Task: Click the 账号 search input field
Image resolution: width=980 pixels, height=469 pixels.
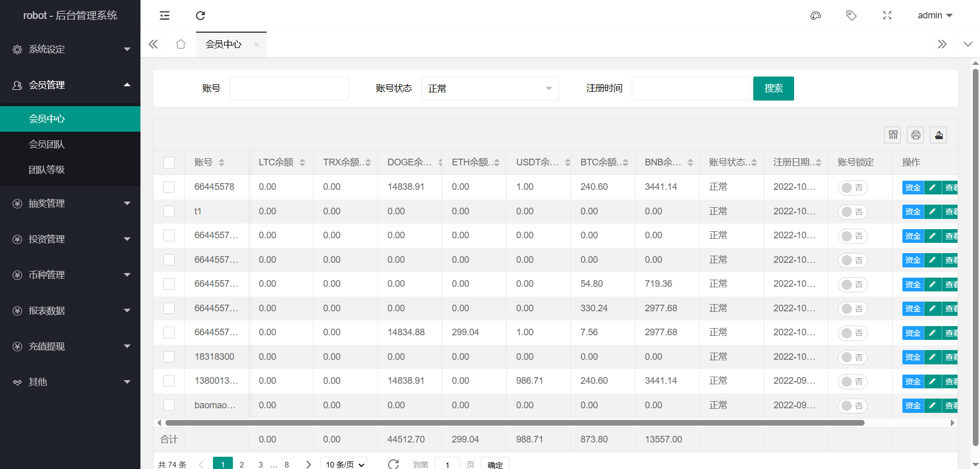Action: point(289,88)
